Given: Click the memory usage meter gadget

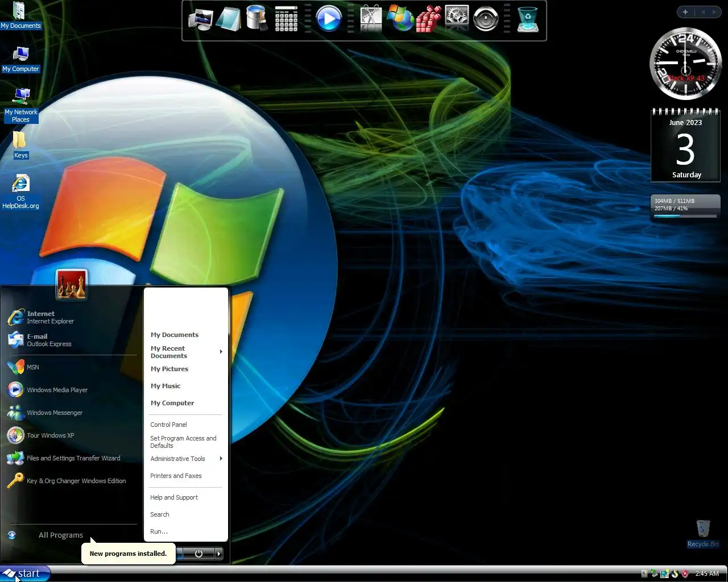Looking at the screenshot, I should pos(685,208).
